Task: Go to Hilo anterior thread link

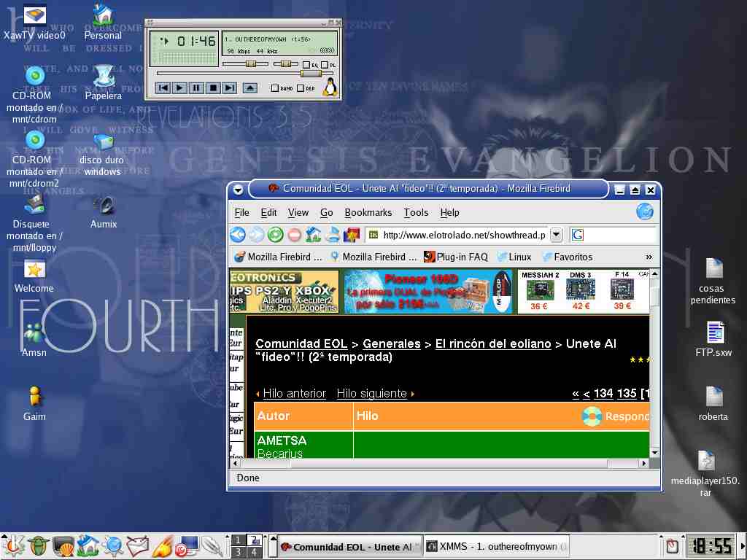Action: coord(295,393)
